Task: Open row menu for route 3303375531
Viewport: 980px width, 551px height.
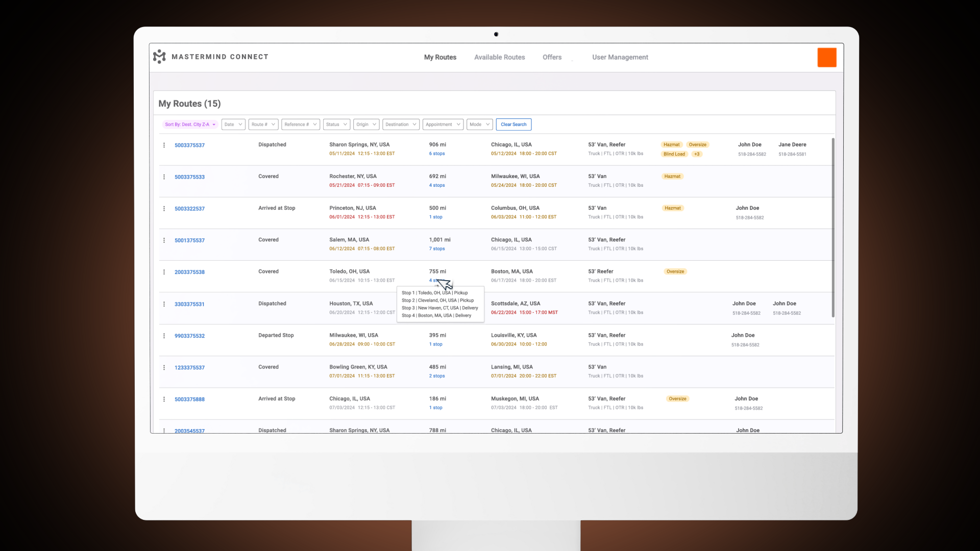Action: (164, 304)
